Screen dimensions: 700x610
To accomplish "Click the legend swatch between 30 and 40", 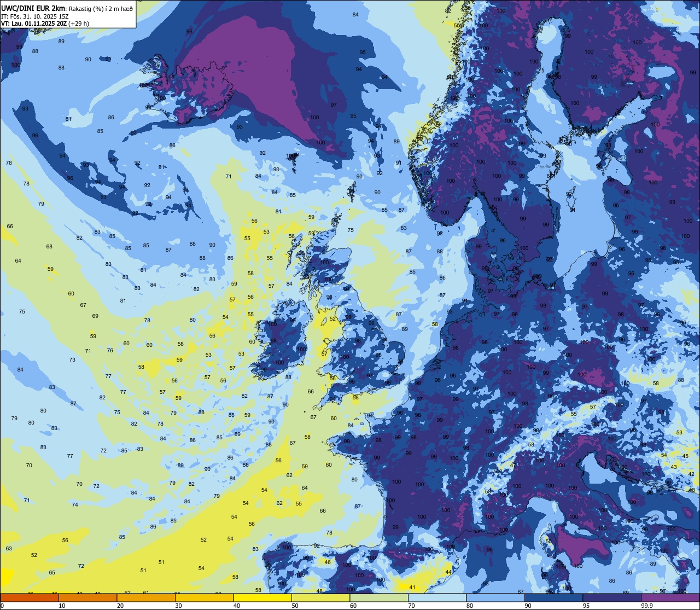I will [204, 598].
